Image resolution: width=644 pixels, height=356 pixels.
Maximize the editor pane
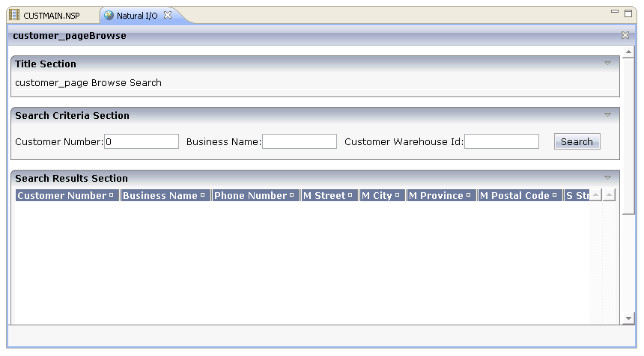628,13
